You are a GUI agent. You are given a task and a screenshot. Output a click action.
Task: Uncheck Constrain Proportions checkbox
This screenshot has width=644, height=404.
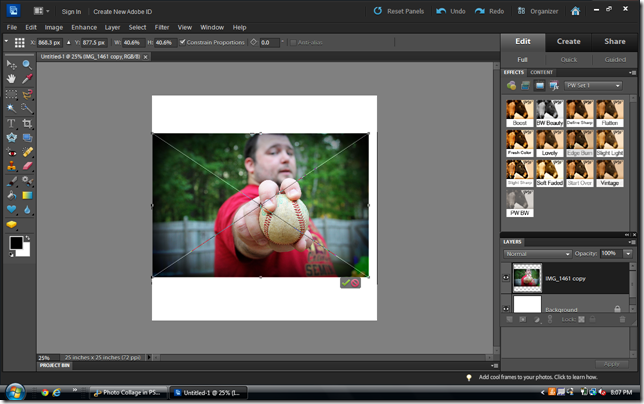(181, 43)
